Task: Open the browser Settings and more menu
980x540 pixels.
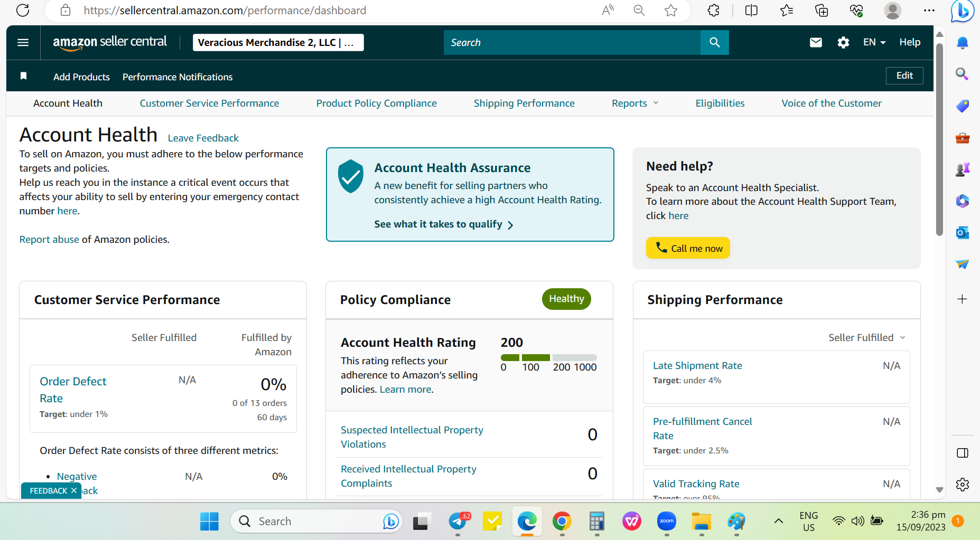Action: point(929,10)
